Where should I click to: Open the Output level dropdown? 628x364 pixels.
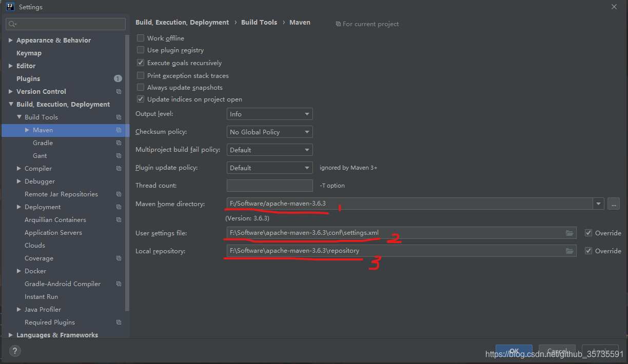pyautogui.click(x=270, y=114)
